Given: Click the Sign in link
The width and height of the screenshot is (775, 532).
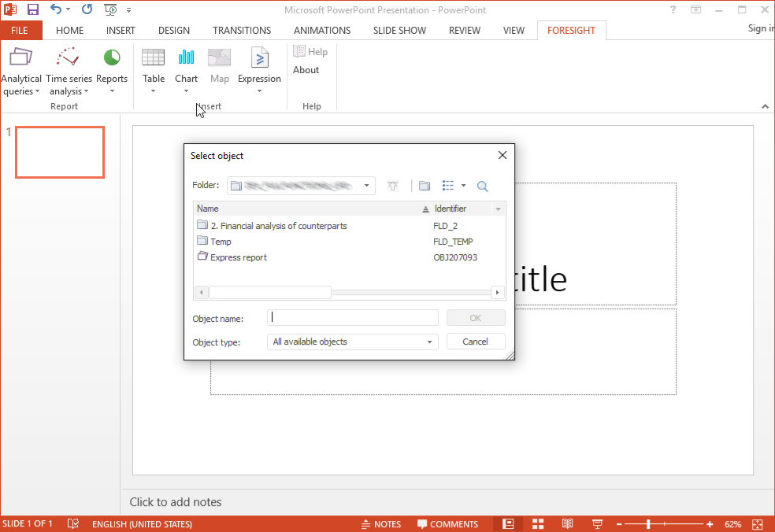Looking at the screenshot, I should click(760, 28).
